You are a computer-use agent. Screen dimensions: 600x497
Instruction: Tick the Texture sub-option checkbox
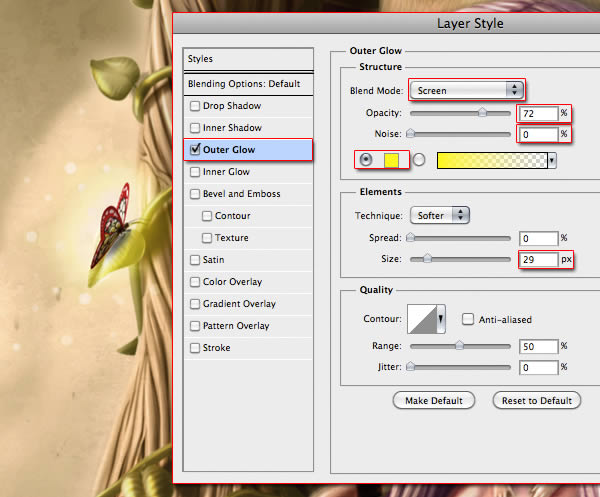pos(207,238)
